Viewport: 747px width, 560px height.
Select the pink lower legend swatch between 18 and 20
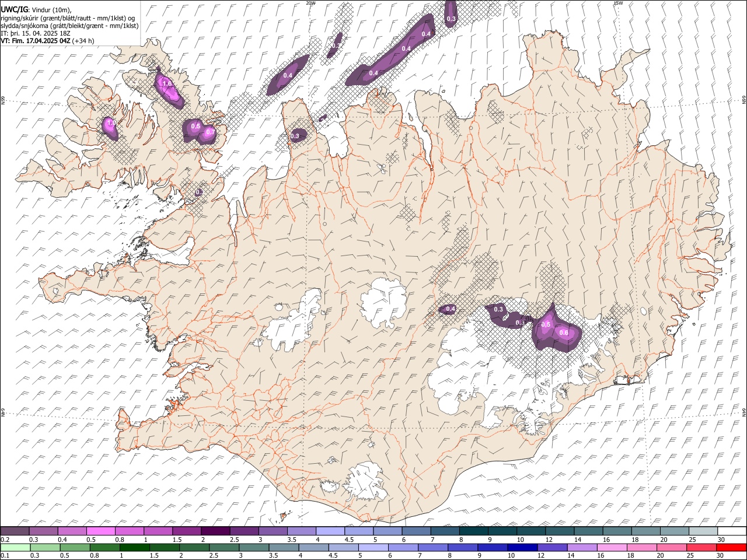pos(641,547)
